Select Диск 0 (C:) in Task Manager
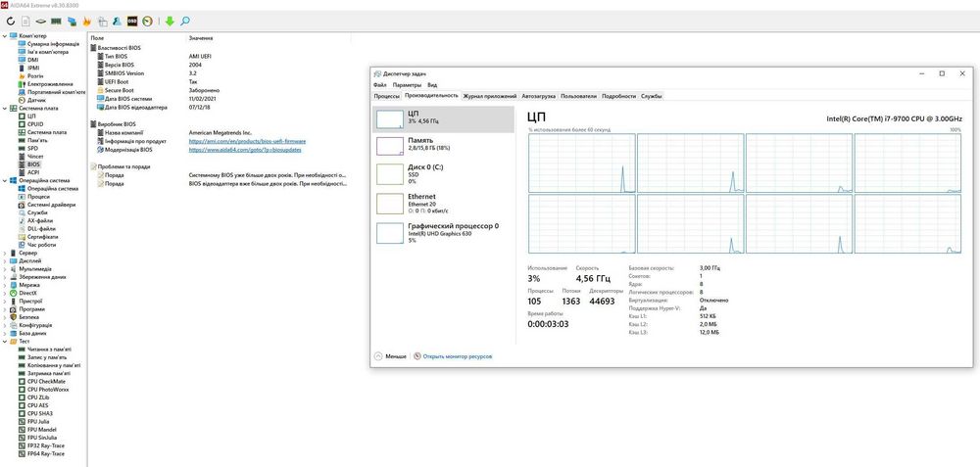This screenshot has height=467, width=980. tap(443, 173)
